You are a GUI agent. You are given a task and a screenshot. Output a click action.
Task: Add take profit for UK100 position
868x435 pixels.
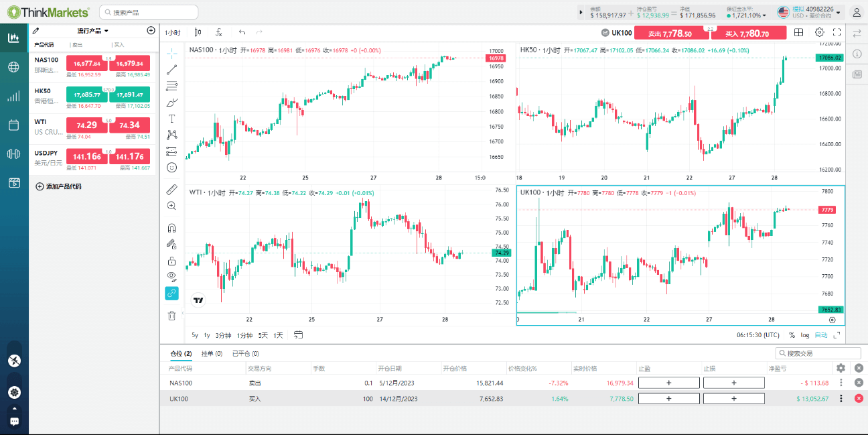pyautogui.click(x=668, y=398)
